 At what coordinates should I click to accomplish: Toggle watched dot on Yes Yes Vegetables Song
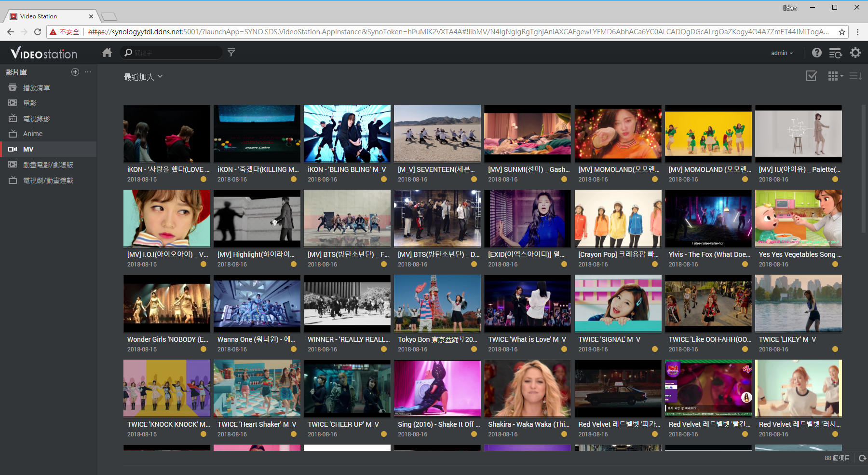835,265
